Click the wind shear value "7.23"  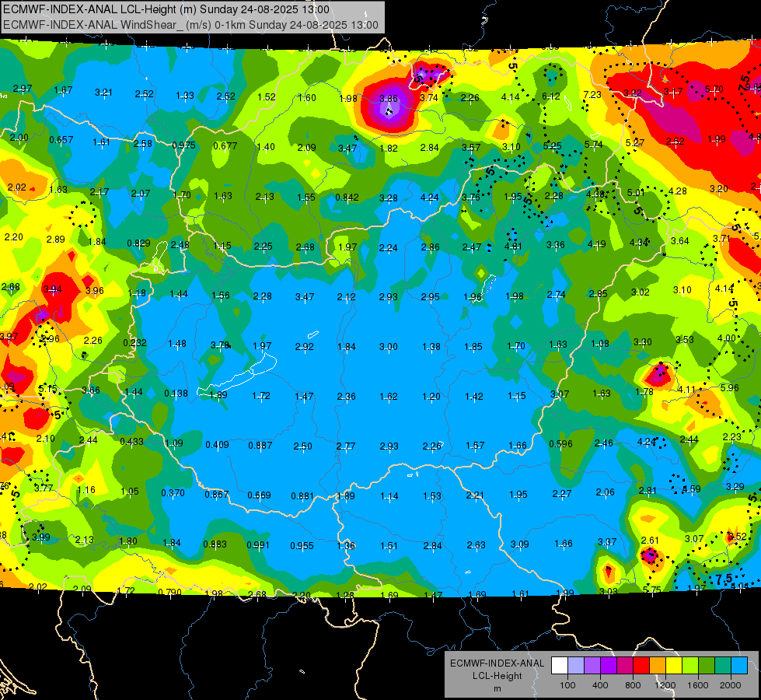[x=592, y=95]
